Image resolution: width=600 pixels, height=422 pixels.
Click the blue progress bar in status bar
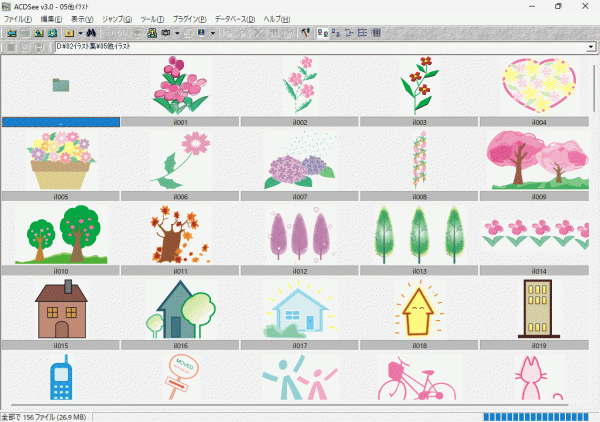[536, 417]
